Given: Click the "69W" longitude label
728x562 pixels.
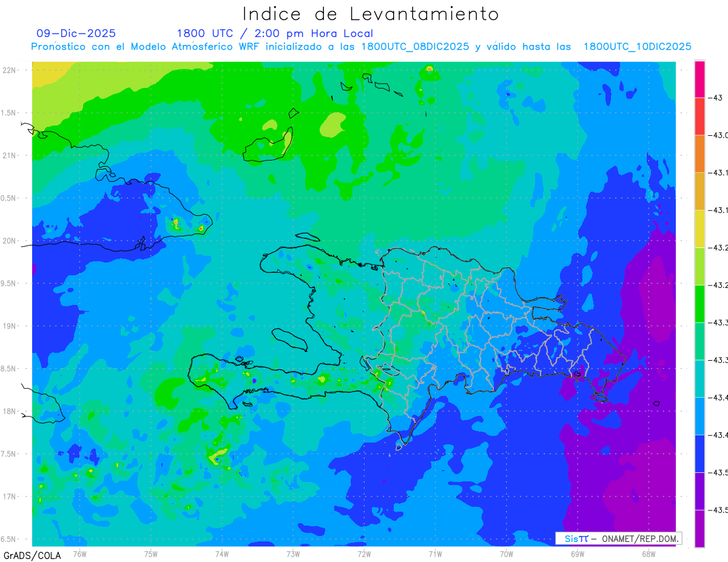Looking at the screenshot, I should pos(577,554).
